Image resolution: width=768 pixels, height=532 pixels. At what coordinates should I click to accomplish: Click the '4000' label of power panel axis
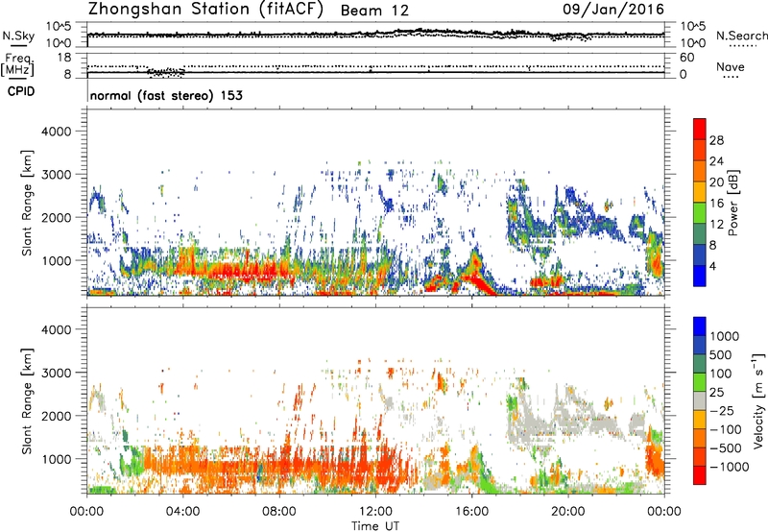pyautogui.click(x=56, y=132)
